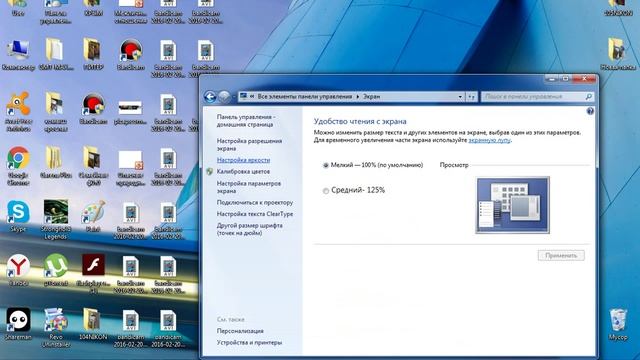Image resolution: width=640 pixels, height=360 pixels.
Task: Click the search magnifier in Control Panel
Action: pos(589,97)
